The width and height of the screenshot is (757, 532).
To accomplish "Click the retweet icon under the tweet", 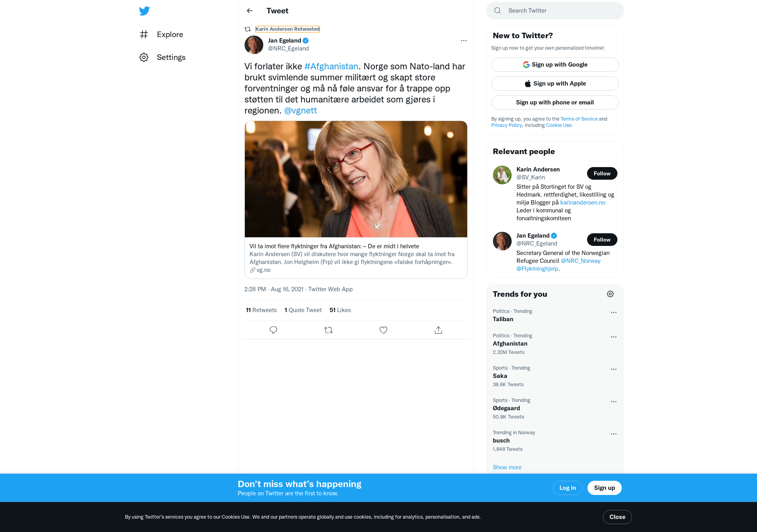I will click(328, 330).
